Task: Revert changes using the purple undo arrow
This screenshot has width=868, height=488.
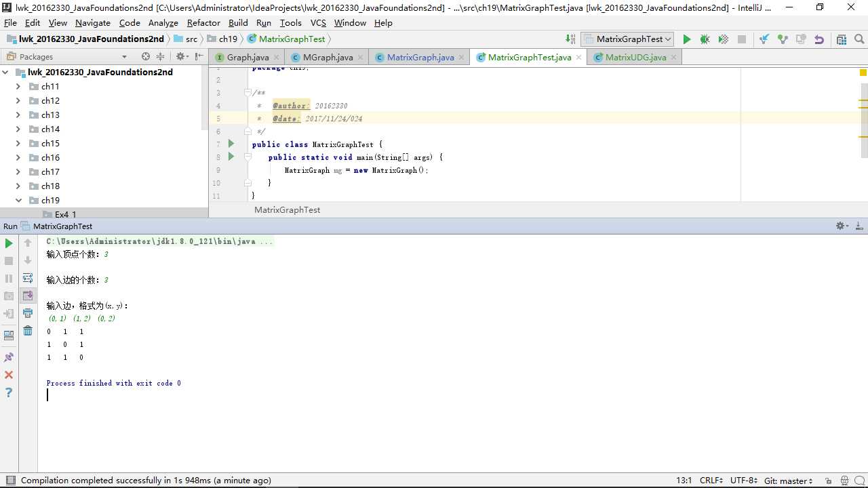Action: 819,39
